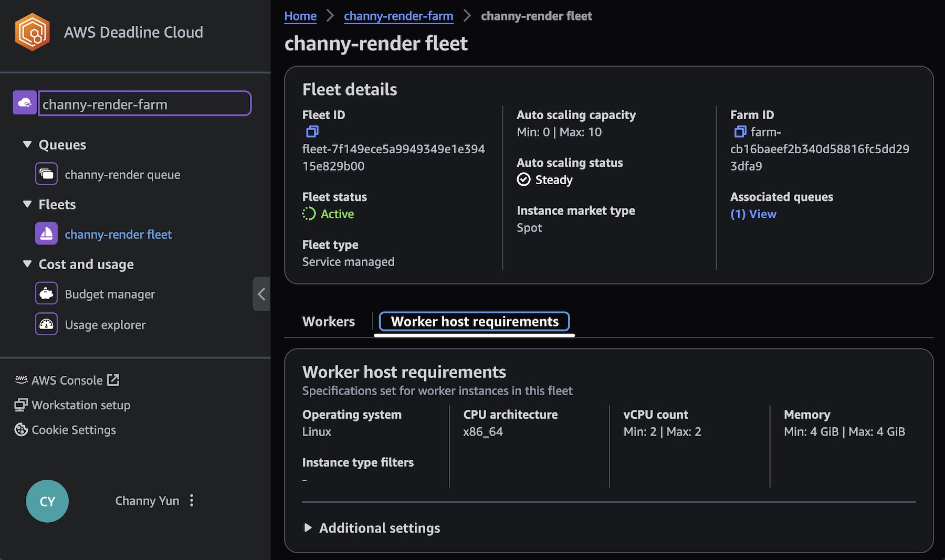Open Usage explorer
The width and height of the screenshot is (945, 560).
click(x=105, y=324)
